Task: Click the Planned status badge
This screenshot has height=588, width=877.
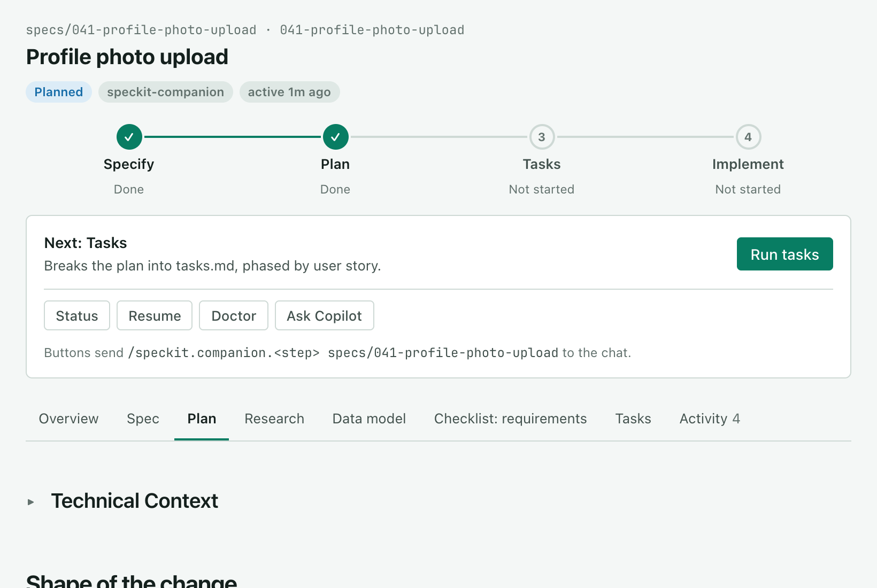Action: [x=59, y=92]
